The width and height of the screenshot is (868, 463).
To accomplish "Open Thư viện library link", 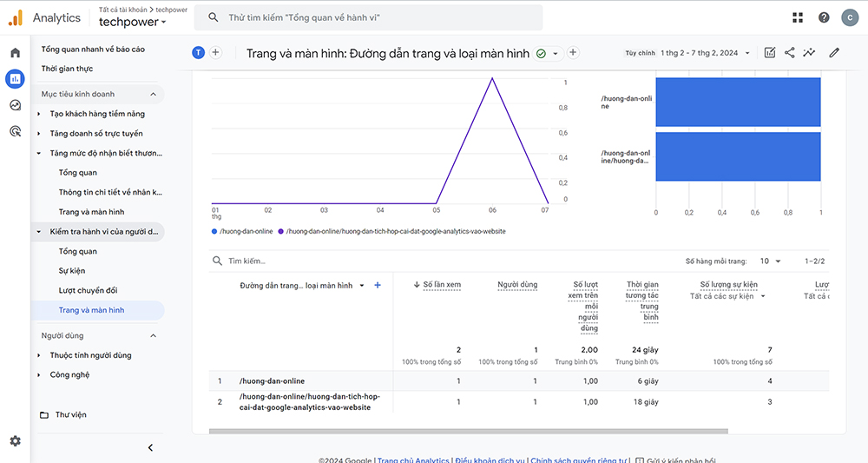I will (x=71, y=415).
